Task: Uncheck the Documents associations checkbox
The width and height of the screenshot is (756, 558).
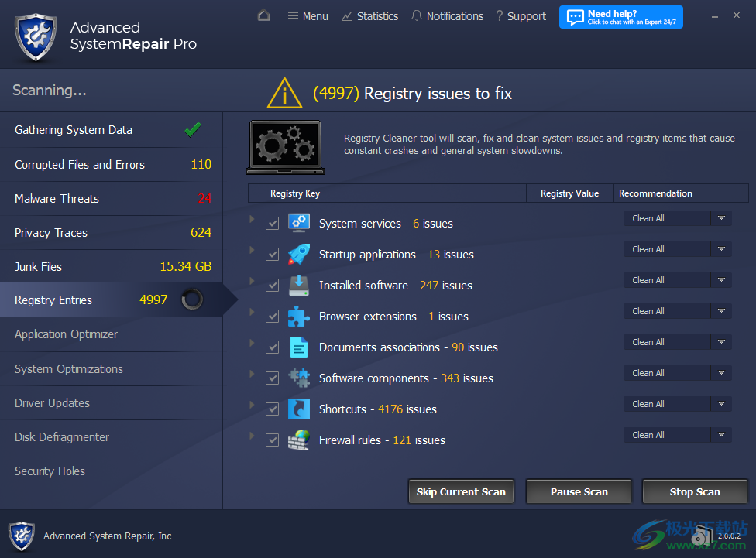Action: point(273,347)
